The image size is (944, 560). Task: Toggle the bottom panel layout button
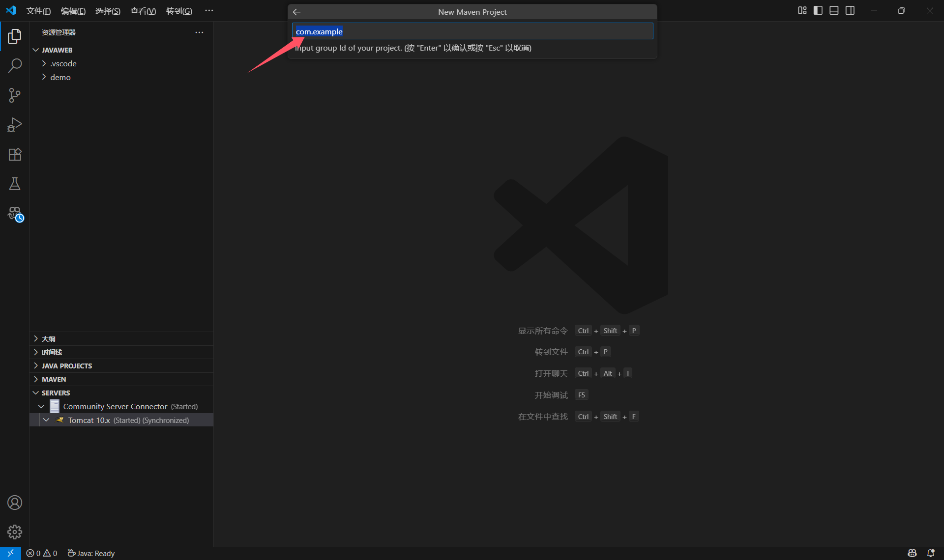[834, 10]
